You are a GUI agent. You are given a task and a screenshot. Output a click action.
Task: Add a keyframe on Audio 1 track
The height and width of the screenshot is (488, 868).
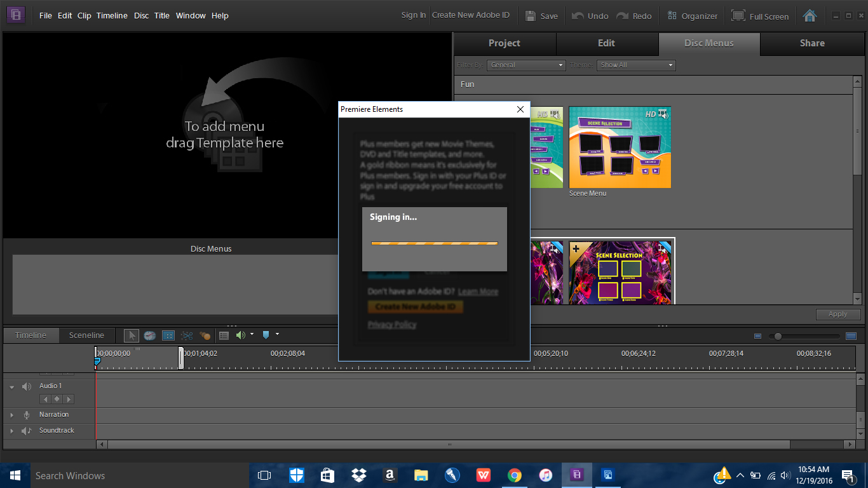click(x=57, y=399)
